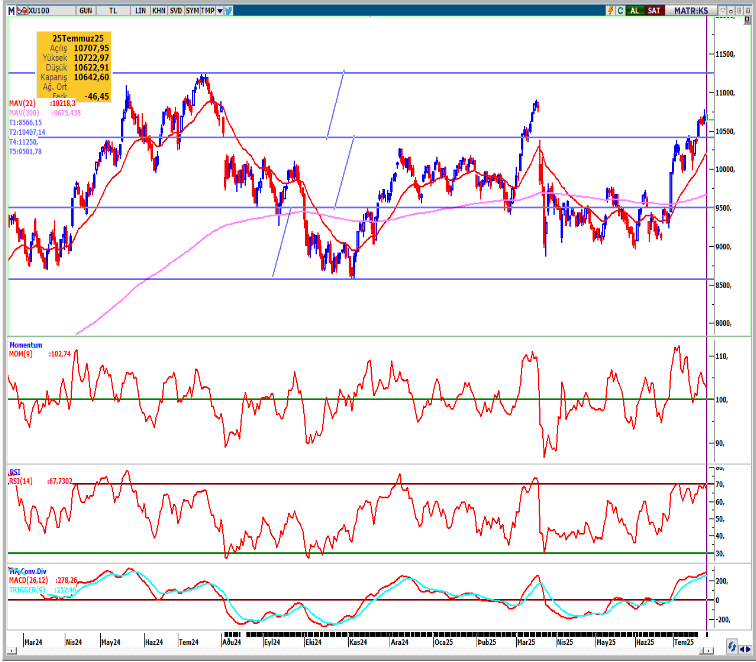
Task: Click the 11500 price axis label
Action: coord(725,54)
